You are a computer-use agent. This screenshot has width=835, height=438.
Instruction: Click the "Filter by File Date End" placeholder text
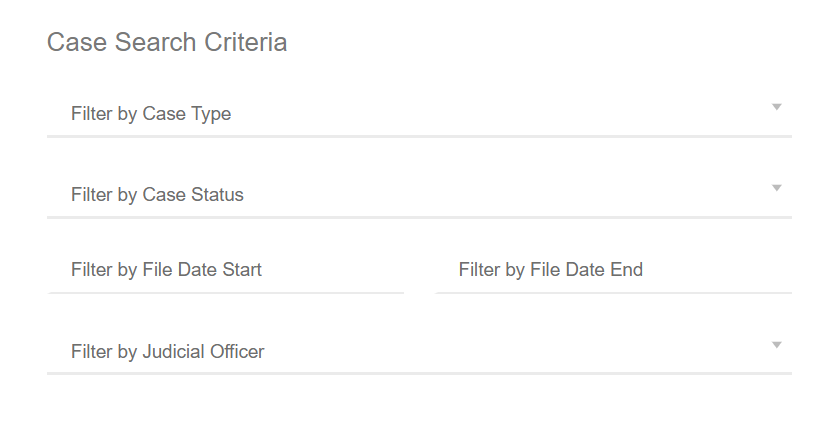coord(551,270)
